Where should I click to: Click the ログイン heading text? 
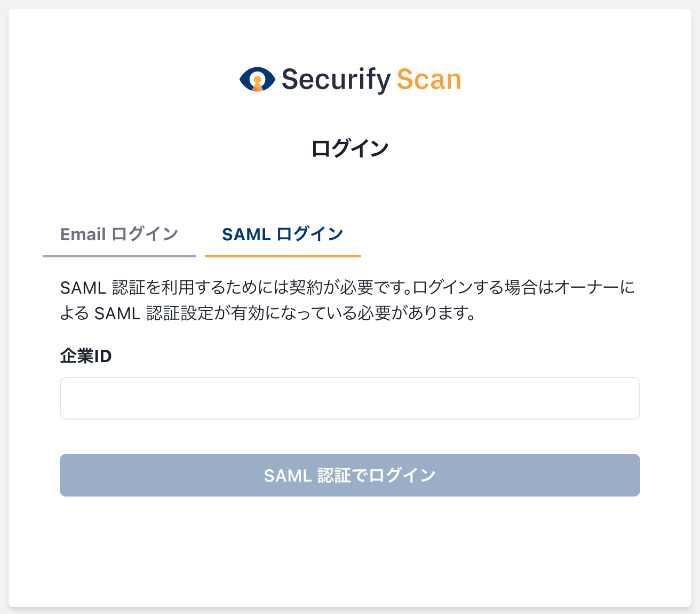(350, 147)
